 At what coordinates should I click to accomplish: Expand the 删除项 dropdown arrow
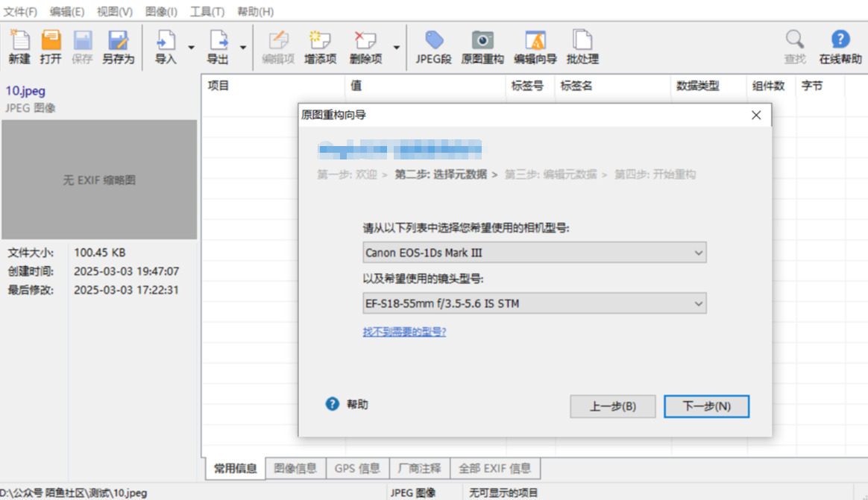click(x=397, y=48)
